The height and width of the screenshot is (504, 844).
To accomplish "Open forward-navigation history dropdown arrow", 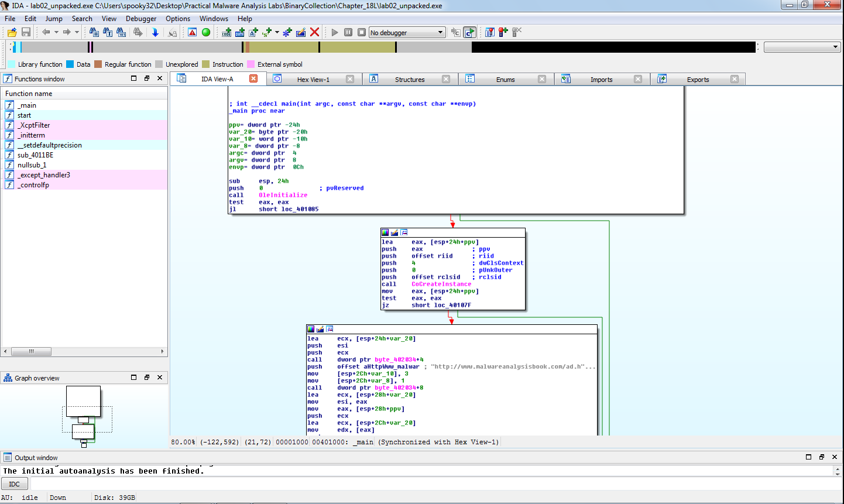I will pyautogui.click(x=77, y=32).
